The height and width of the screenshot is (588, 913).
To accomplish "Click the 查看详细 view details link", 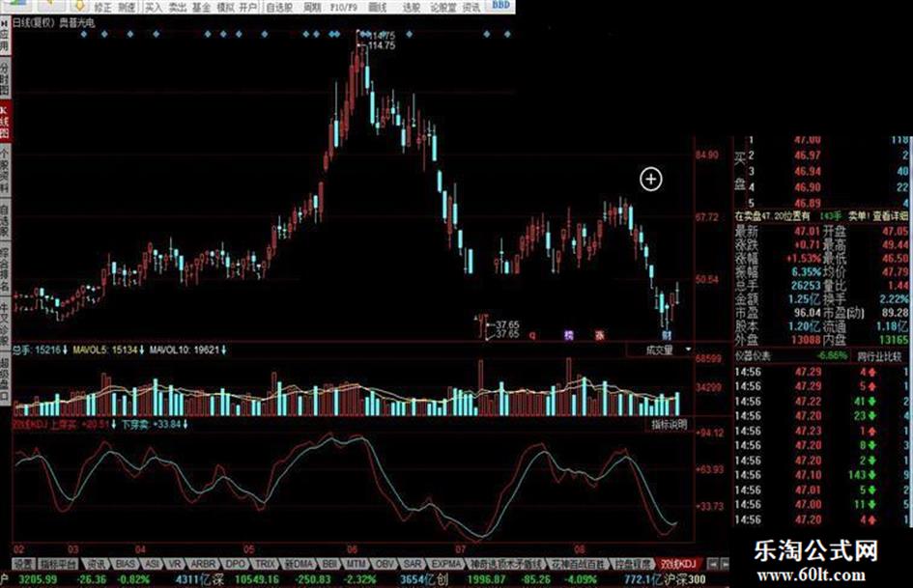I will 890,216.
